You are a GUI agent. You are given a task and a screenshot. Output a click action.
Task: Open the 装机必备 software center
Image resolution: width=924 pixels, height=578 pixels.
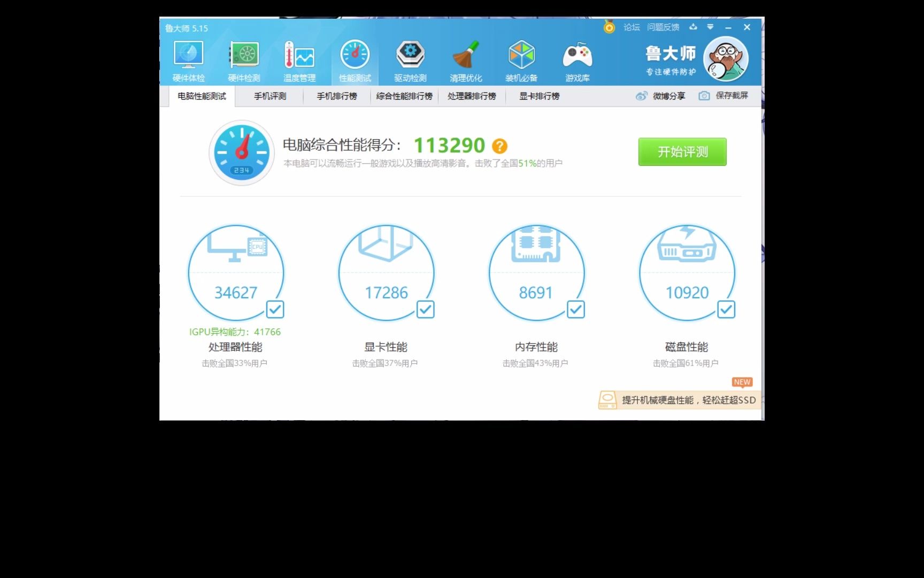(521, 60)
